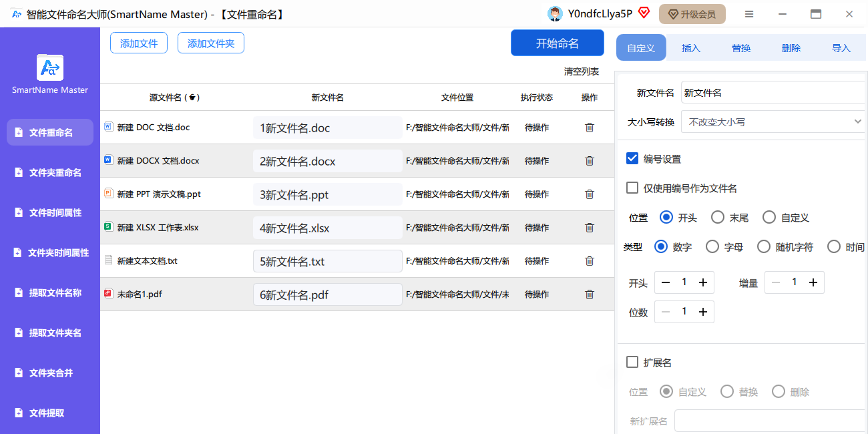The height and width of the screenshot is (434, 868).
Task: Choose 字母 as numbering type
Action: pyautogui.click(x=712, y=247)
